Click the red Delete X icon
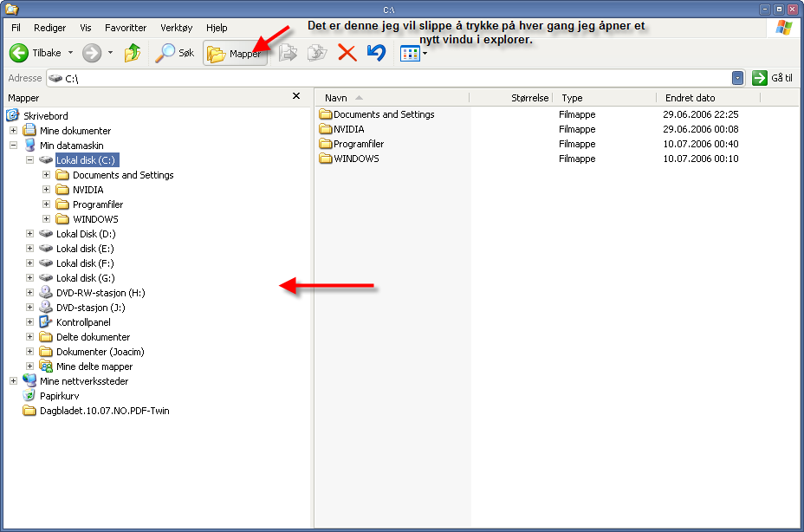 coord(347,53)
